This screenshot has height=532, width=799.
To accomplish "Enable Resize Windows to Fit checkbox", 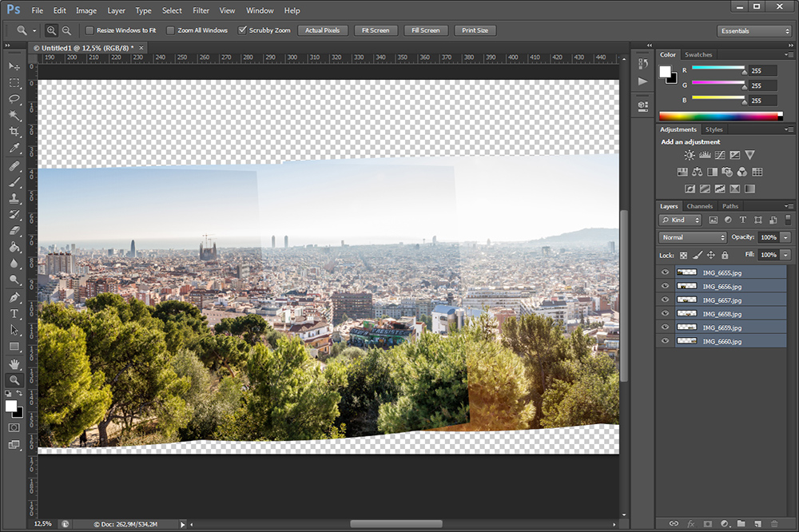I will (89, 30).
